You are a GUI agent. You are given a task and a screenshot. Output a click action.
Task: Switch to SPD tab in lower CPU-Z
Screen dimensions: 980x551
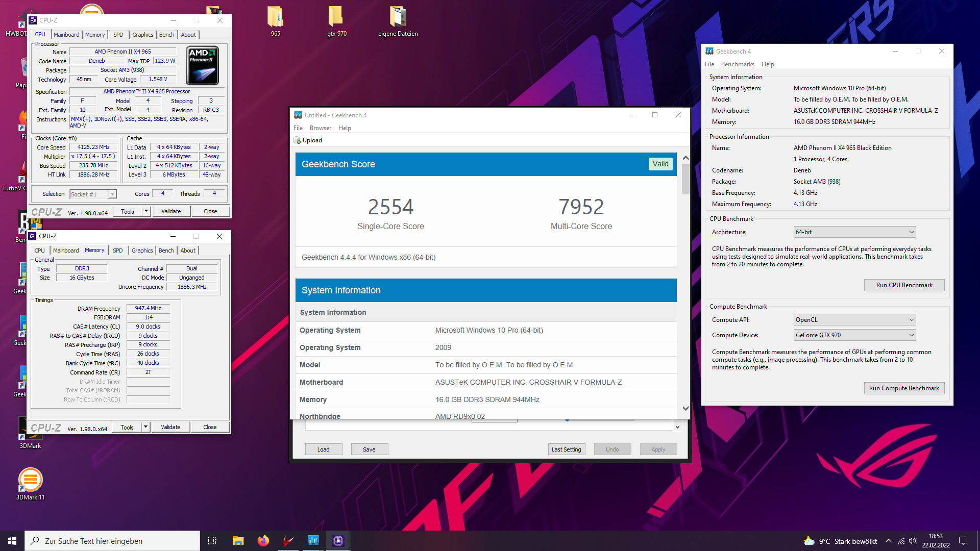click(x=118, y=251)
